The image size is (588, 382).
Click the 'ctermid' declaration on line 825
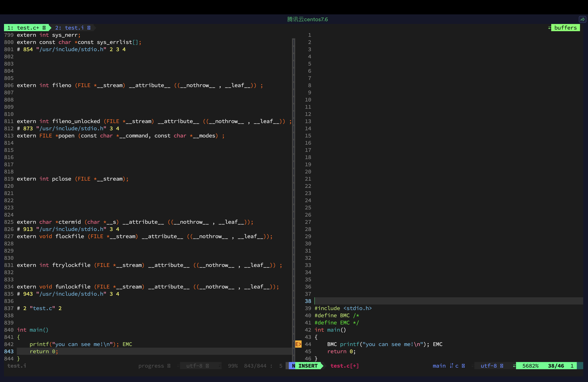pos(135,222)
